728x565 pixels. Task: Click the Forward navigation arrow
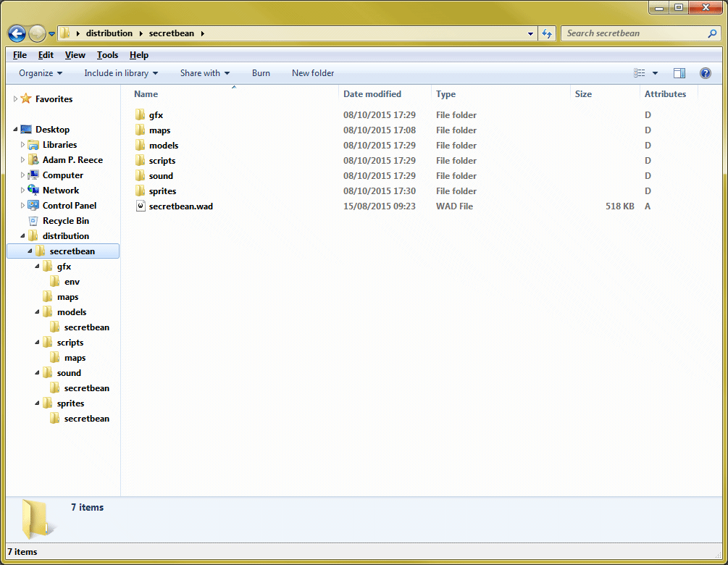pyautogui.click(x=37, y=33)
